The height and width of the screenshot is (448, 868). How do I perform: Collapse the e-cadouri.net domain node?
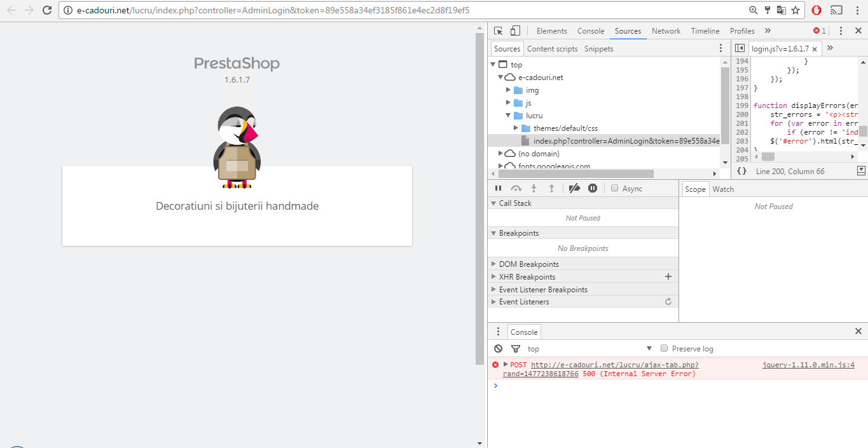(x=500, y=77)
